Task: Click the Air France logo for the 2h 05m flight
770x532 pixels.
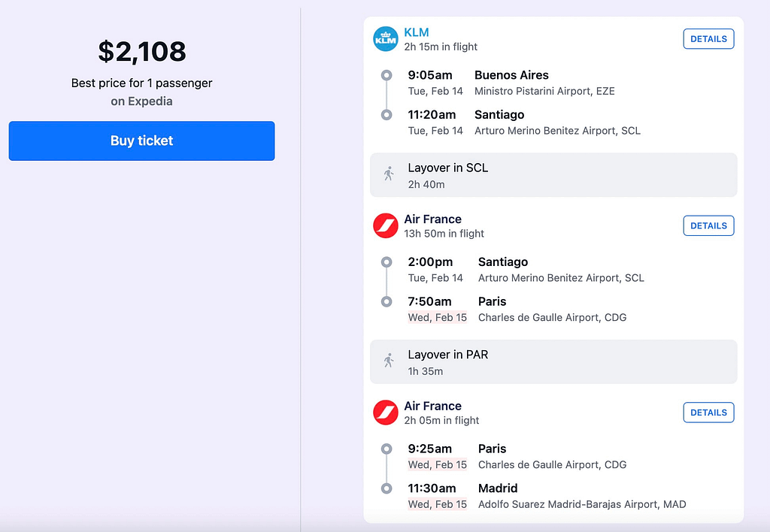Action: [386, 413]
